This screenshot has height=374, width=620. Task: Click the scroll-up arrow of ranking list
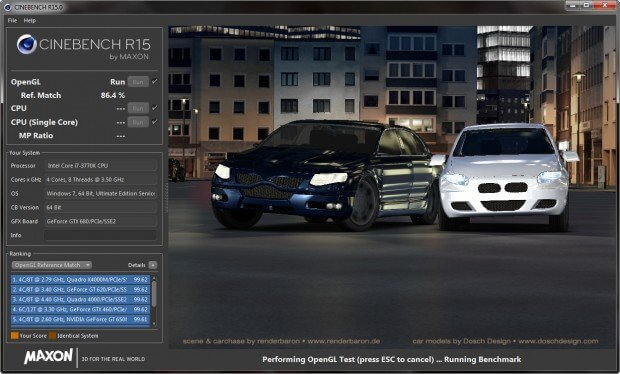pyautogui.click(x=154, y=278)
